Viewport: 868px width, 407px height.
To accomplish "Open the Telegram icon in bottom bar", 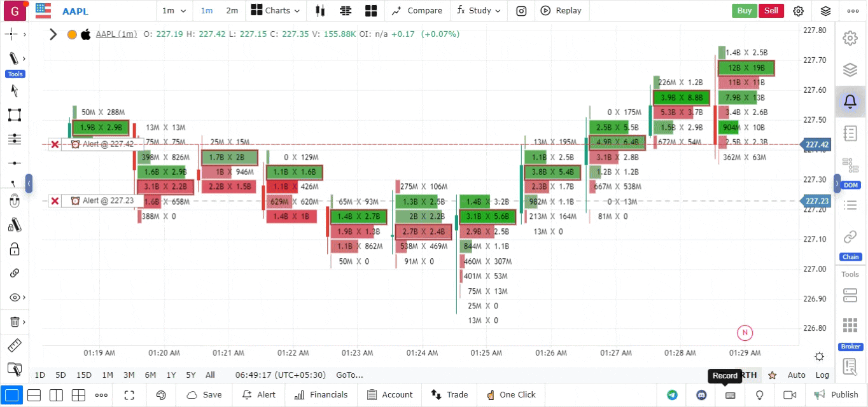I will 673,395.
